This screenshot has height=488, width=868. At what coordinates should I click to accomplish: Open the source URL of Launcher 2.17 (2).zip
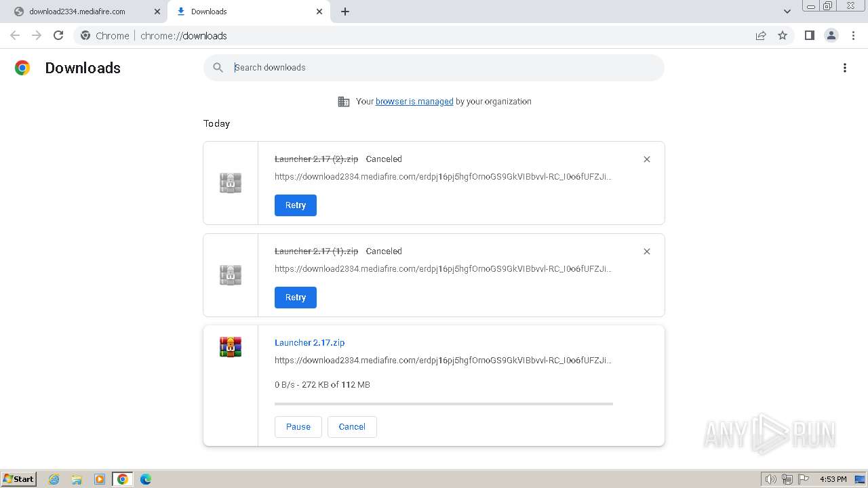coord(443,177)
